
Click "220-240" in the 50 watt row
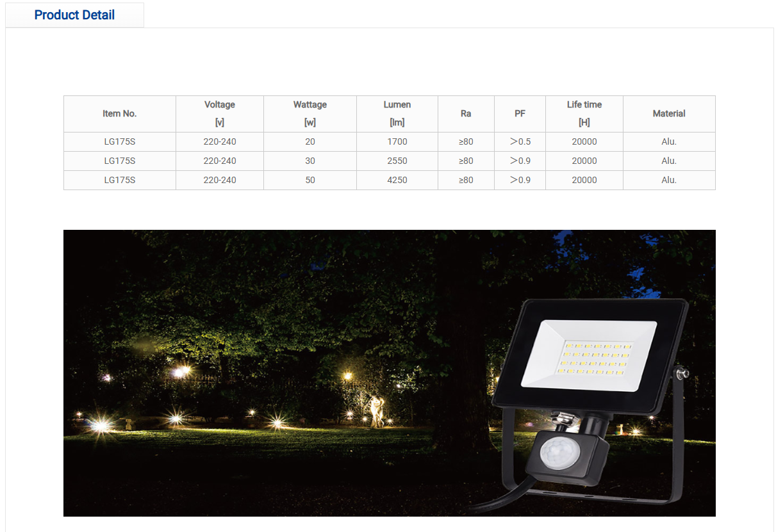220,181
